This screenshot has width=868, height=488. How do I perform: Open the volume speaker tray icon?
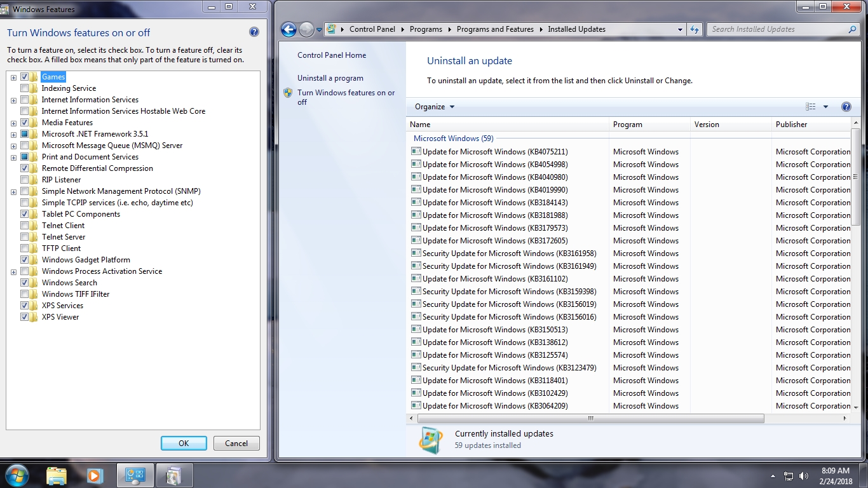point(804,476)
